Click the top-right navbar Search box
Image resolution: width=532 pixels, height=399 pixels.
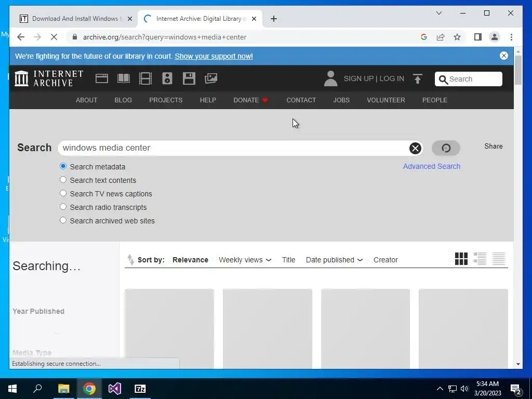469,79
